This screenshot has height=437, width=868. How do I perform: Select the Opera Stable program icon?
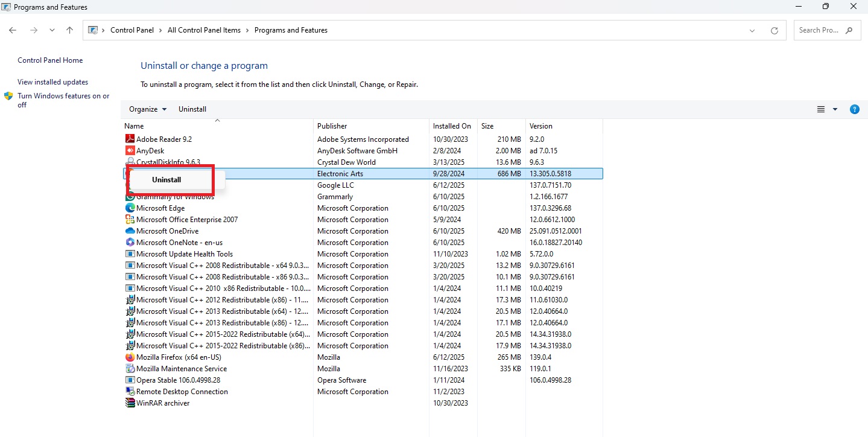[130, 380]
